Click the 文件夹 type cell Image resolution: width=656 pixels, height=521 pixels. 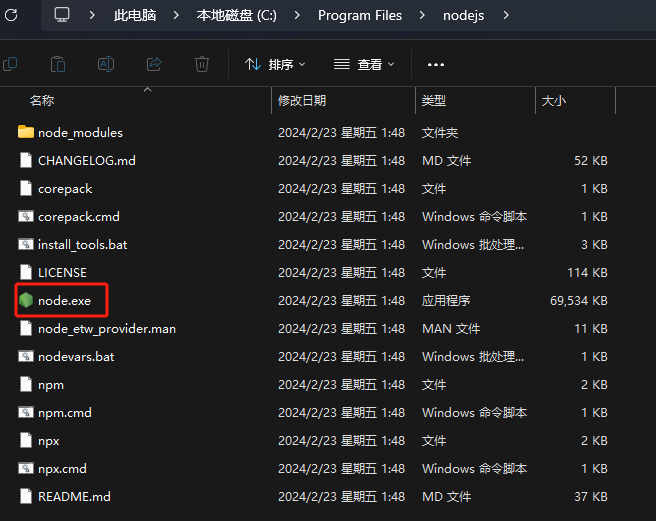pyautogui.click(x=440, y=133)
